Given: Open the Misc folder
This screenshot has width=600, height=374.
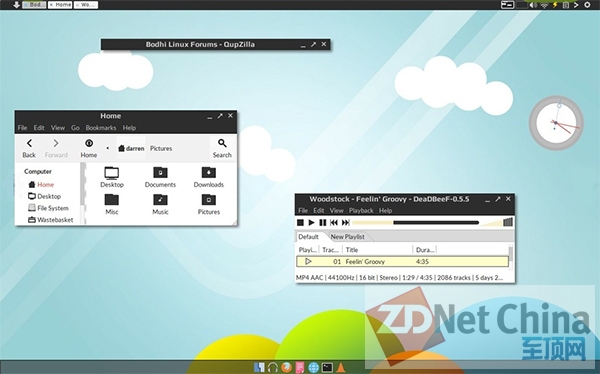Looking at the screenshot, I should click(112, 204).
